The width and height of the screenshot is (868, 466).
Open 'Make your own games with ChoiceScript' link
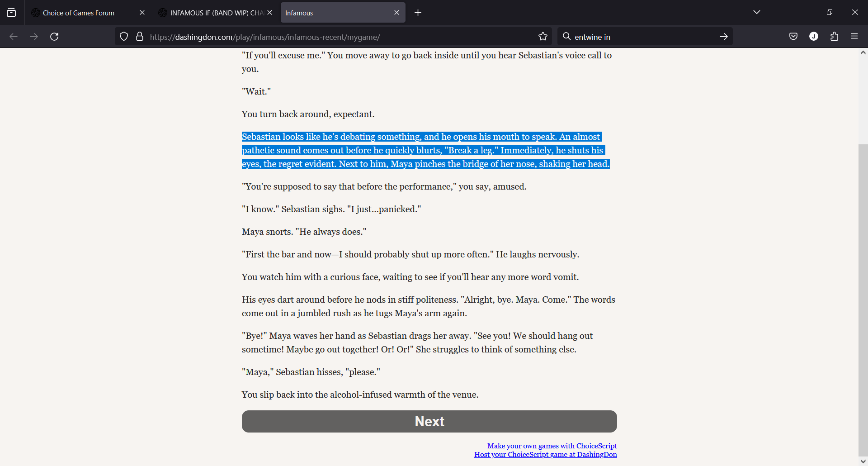[x=552, y=446]
